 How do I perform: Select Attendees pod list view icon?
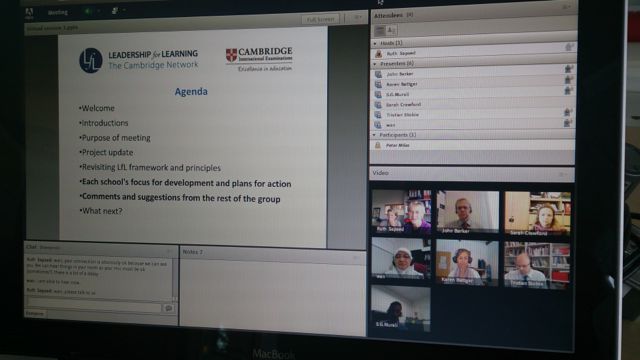click(380, 30)
